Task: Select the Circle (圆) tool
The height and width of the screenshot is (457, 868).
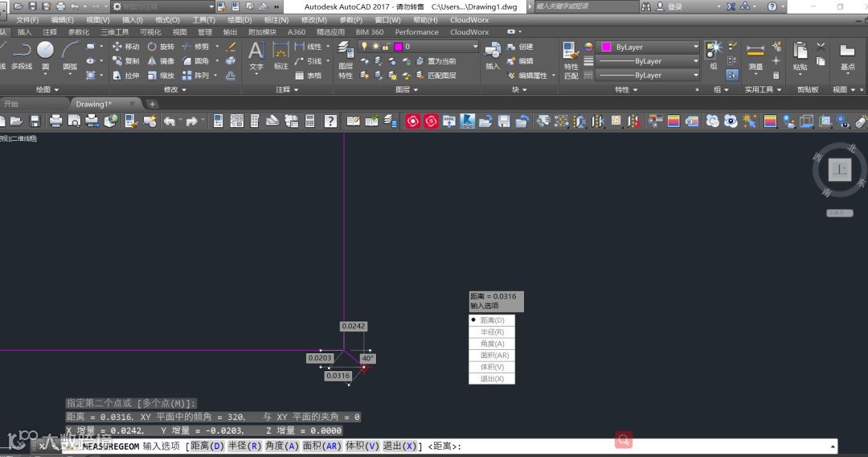Action: (45, 56)
